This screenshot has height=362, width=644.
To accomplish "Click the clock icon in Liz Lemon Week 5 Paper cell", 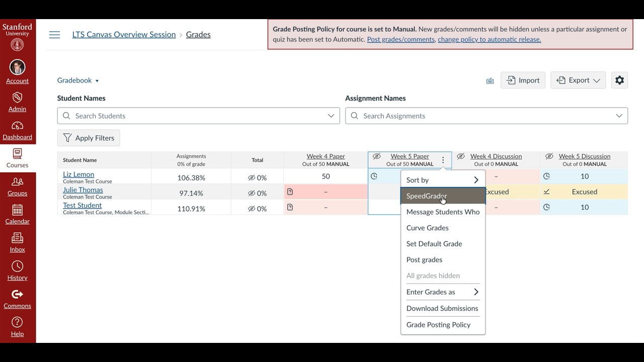I will (x=374, y=176).
